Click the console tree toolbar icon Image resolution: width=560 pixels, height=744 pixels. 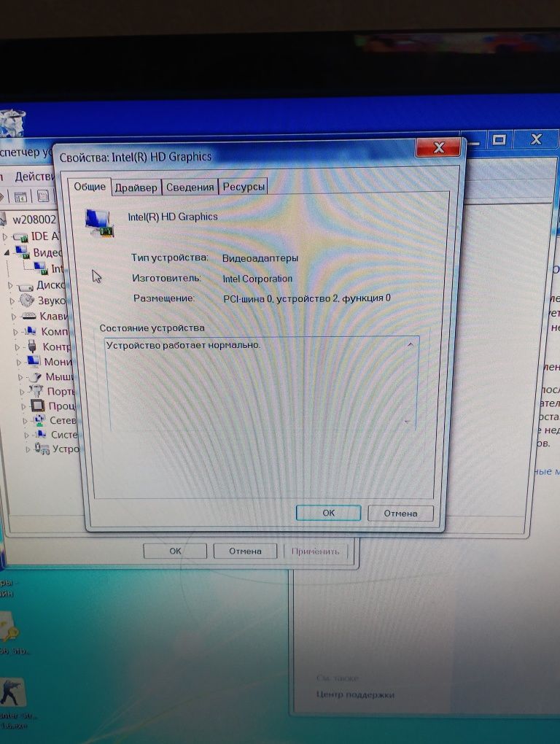(x=20, y=196)
